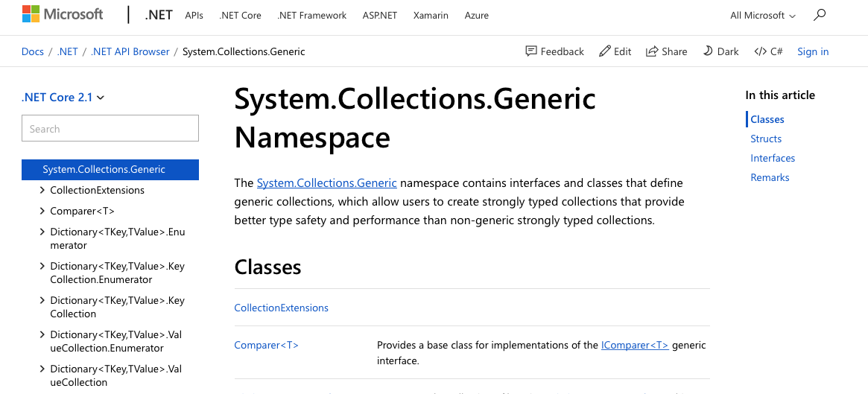Select System.Collections.Generic in the sidebar
Image resolution: width=868 pixels, height=394 pixels.
110,169
